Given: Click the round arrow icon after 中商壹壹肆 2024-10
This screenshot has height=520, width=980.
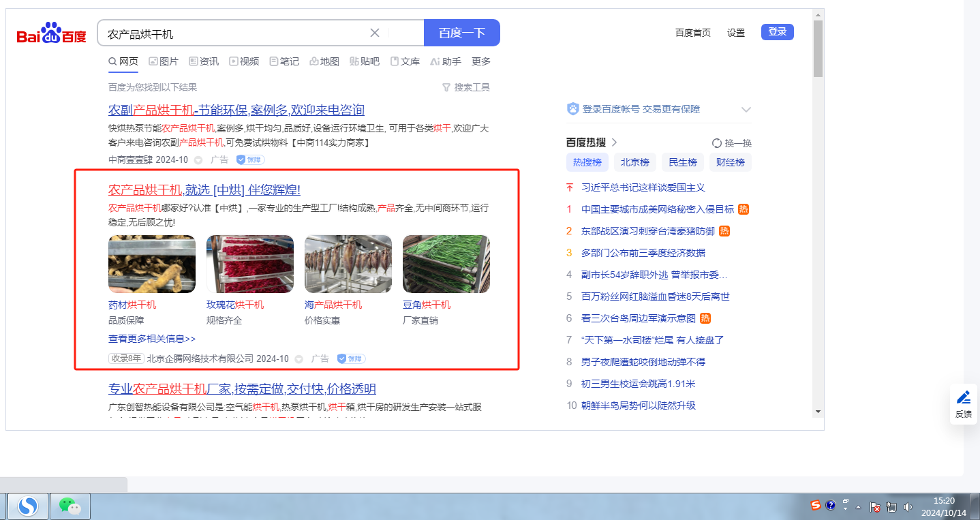Looking at the screenshot, I should pyautogui.click(x=198, y=160).
